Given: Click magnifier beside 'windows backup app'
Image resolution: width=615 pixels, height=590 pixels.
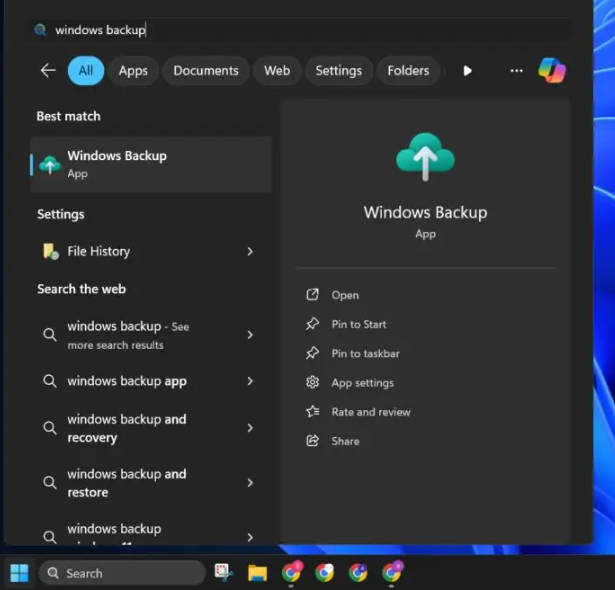Looking at the screenshot, I should [x=49, y=381].
